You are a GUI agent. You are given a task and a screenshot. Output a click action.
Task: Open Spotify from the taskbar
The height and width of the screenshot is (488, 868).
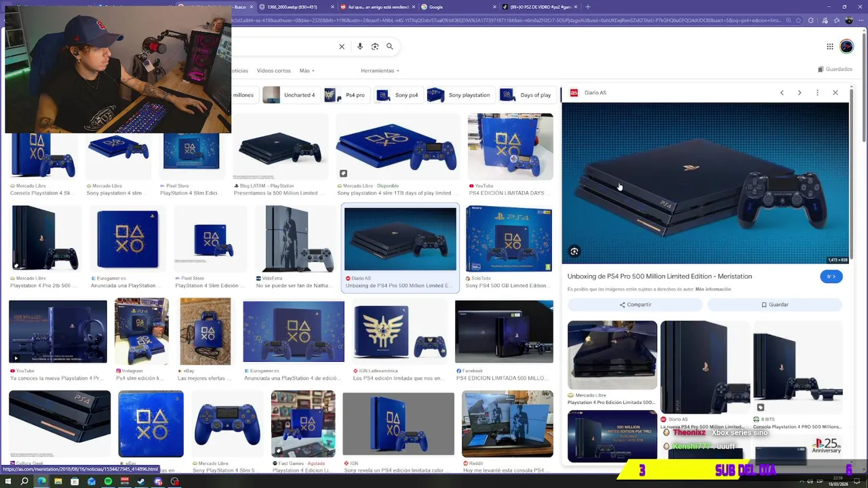point(108,481)
